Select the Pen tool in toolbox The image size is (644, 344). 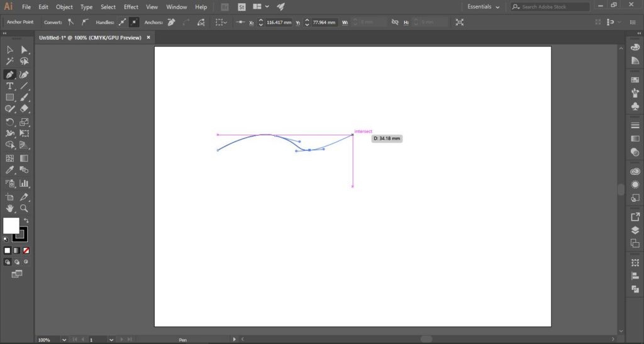10,75
